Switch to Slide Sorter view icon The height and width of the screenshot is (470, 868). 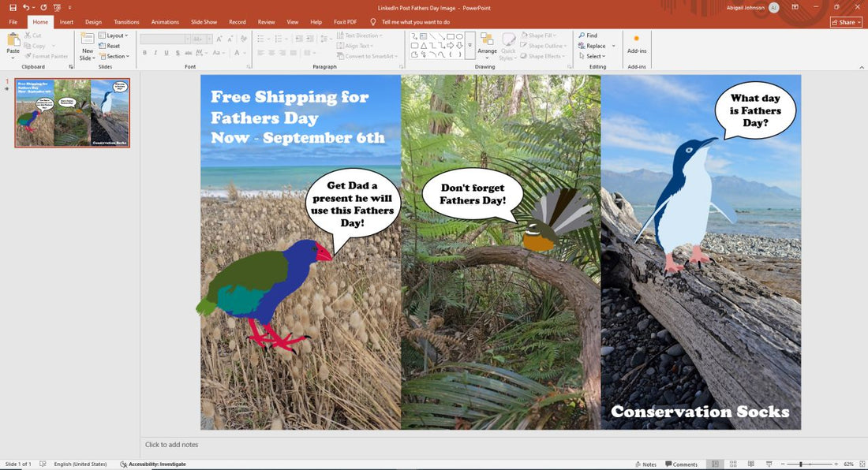(x=733, y=464)
